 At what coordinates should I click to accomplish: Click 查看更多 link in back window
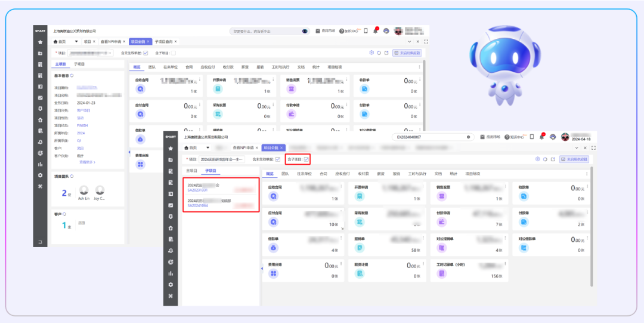[87, 162]
